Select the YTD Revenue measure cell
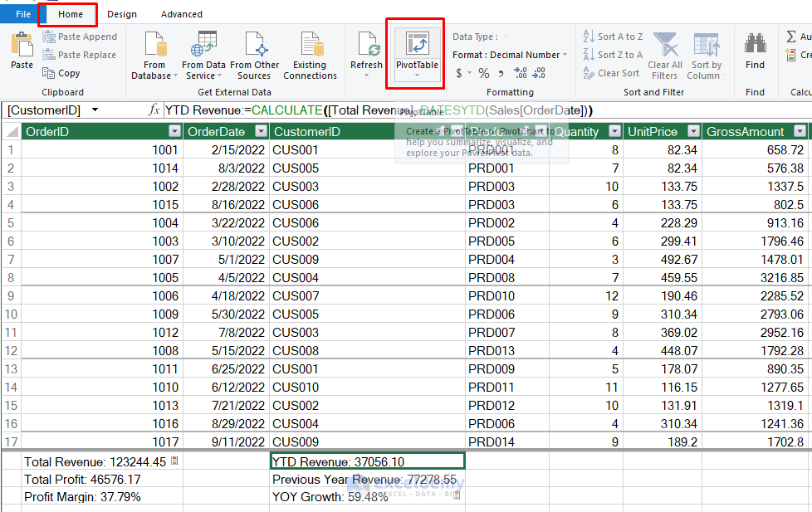812x512 pixels. [x=368, y=461]
